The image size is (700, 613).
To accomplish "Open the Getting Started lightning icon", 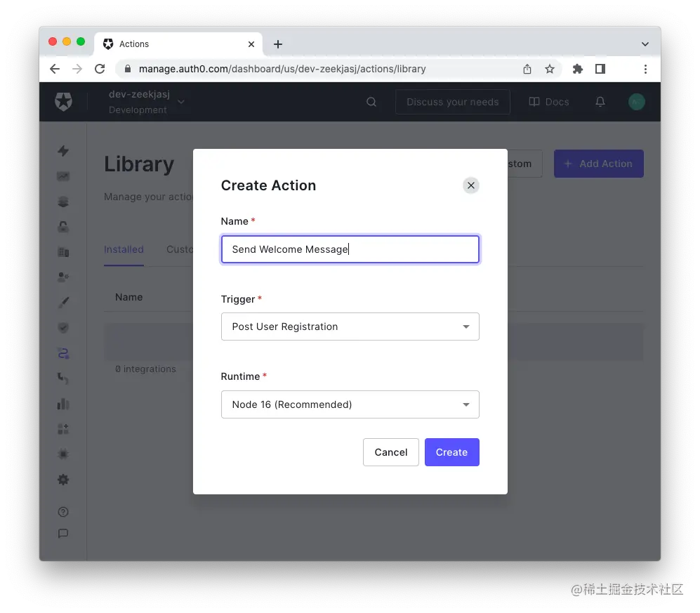I will (63, 151).
